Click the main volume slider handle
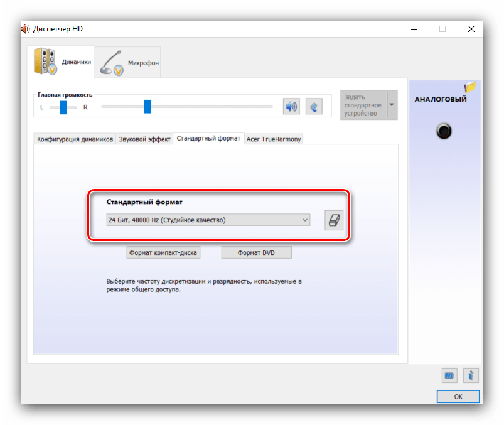 [147, 107]
